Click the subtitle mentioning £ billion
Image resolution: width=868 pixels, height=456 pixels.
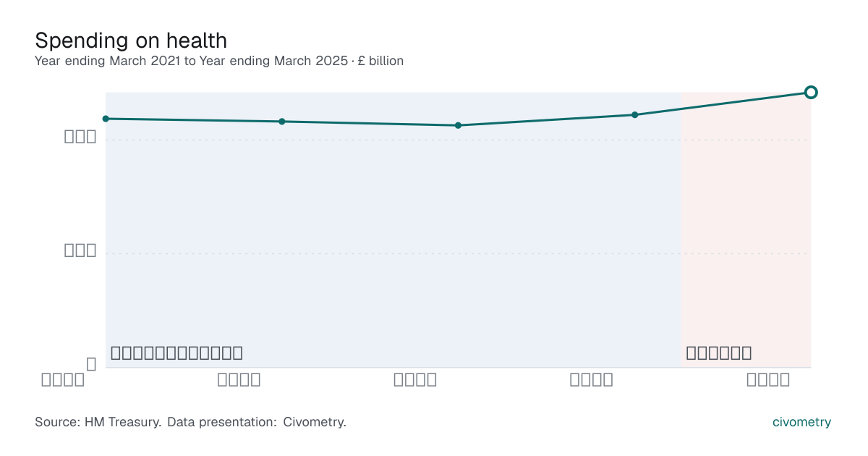coord(219,61)
